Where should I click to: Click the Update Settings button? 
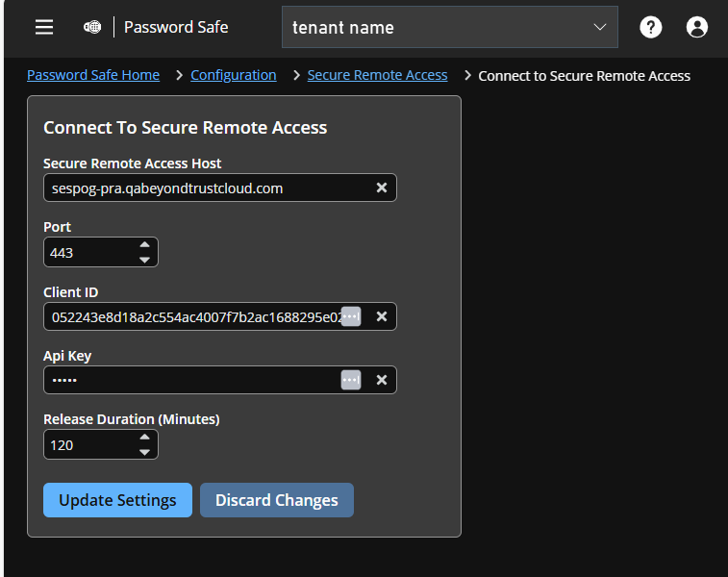click(117, 500)
